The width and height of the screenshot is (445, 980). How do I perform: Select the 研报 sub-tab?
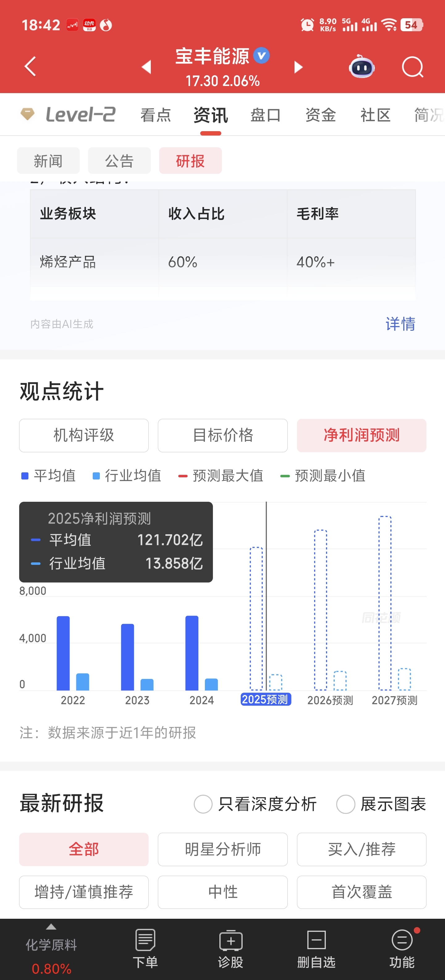[x=190, y=161]
